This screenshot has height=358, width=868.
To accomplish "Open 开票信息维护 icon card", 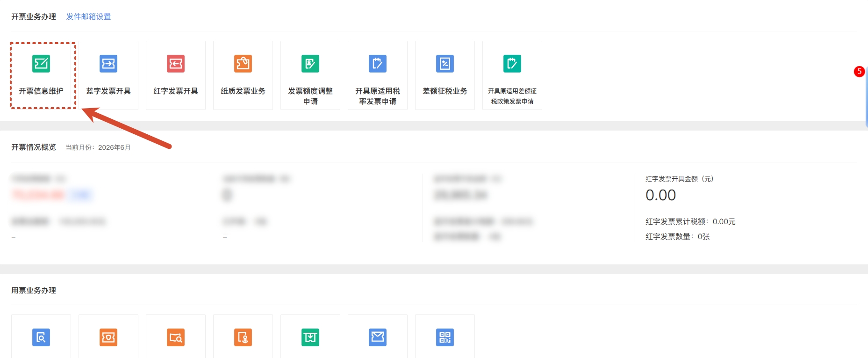I will [x=41, y=75].
